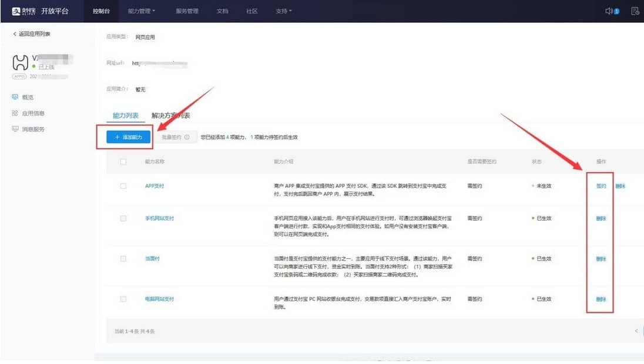Click the previous page arrow in pagination
This screenshot has width=644, height=364.
tap(636, 331)
